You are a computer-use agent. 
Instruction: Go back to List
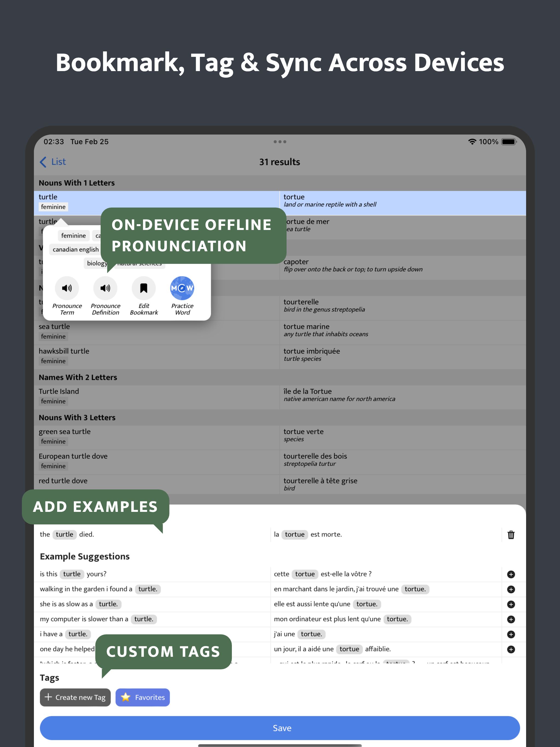[53, 162]
